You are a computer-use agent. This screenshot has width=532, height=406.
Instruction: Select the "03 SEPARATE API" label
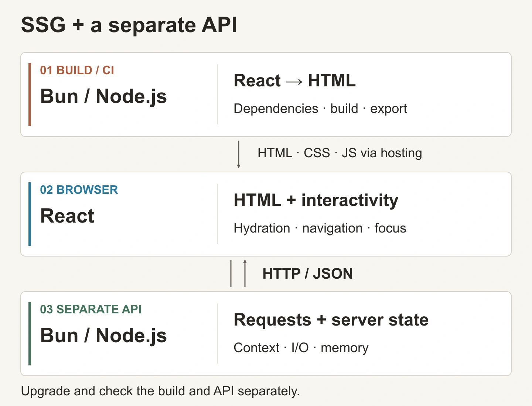tap(91, 309)
